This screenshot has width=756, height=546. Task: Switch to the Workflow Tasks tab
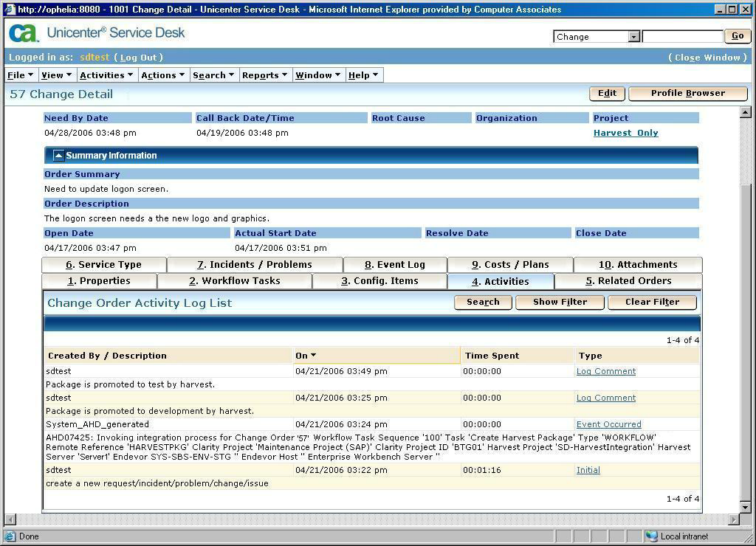click(x=235, y=281)
